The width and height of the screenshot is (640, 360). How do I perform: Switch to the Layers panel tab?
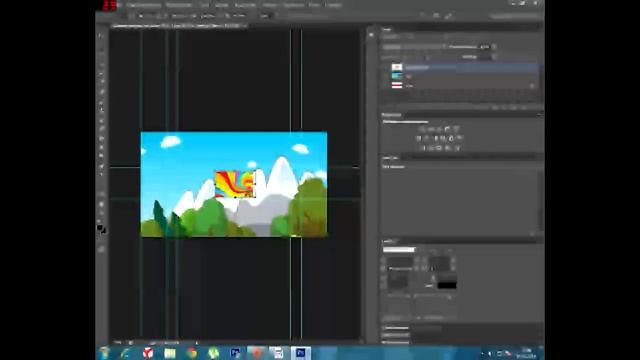388,29
